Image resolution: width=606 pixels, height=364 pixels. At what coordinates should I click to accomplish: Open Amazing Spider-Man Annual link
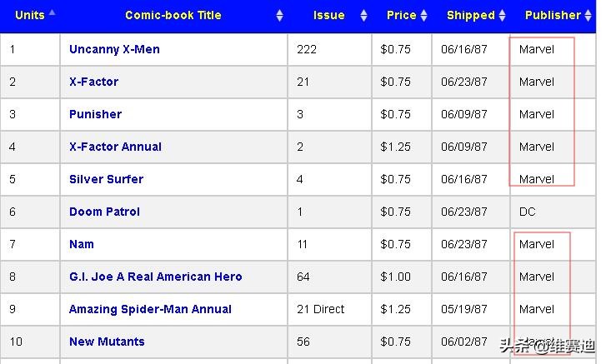(150, 309)
